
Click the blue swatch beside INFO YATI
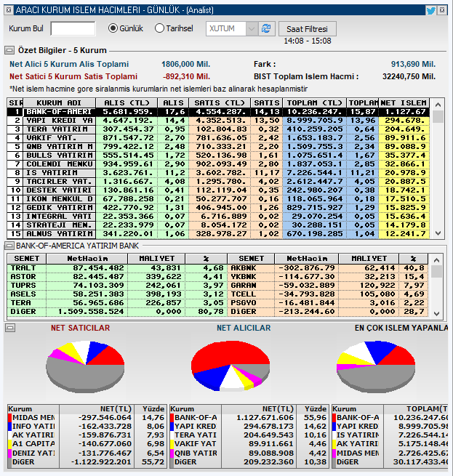(x=9, y=427)
